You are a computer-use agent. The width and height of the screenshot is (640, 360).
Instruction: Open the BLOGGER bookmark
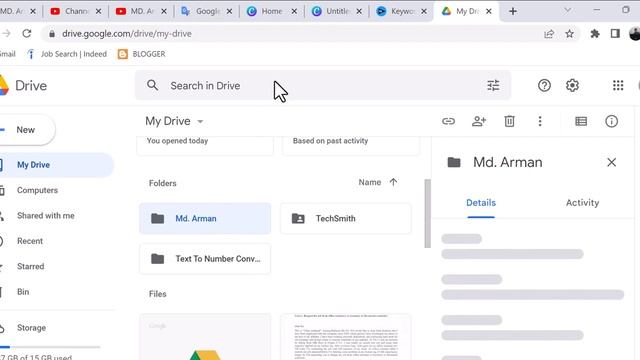141,54
